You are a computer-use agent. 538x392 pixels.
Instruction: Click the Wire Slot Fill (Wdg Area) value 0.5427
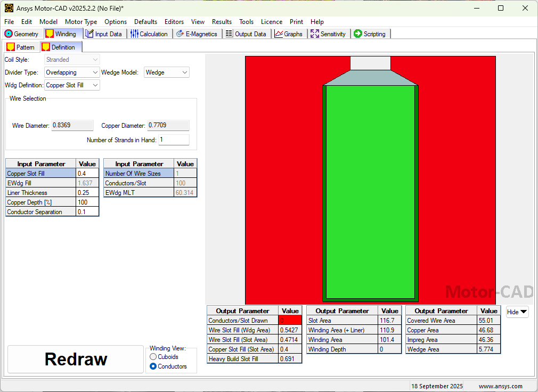290,330
